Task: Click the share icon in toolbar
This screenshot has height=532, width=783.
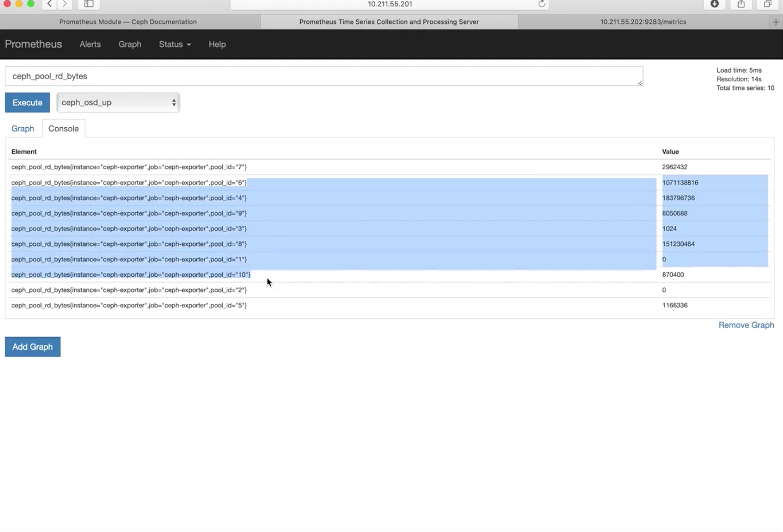Action: coord(741,4)
